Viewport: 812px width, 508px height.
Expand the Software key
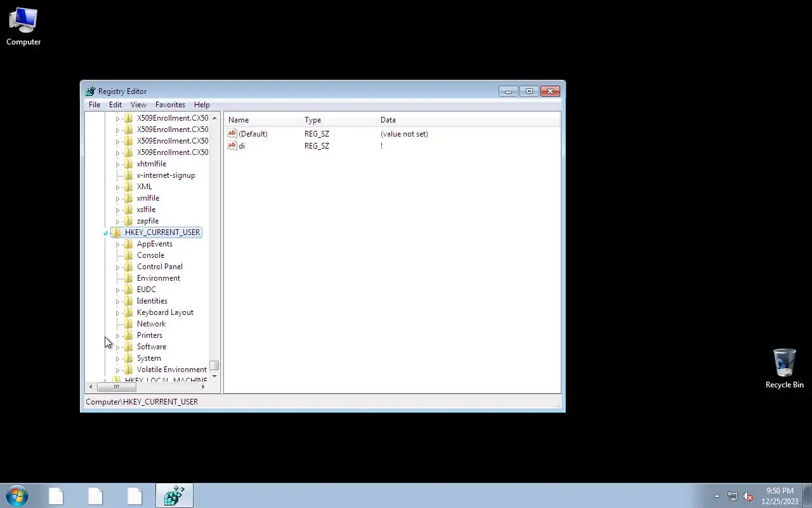pos(117,347)
